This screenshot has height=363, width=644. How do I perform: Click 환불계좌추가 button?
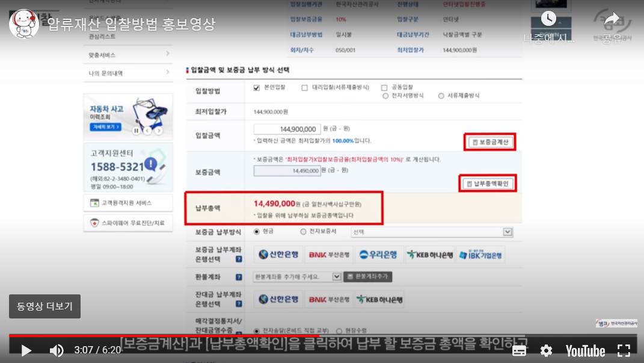[x=368, y=277]
